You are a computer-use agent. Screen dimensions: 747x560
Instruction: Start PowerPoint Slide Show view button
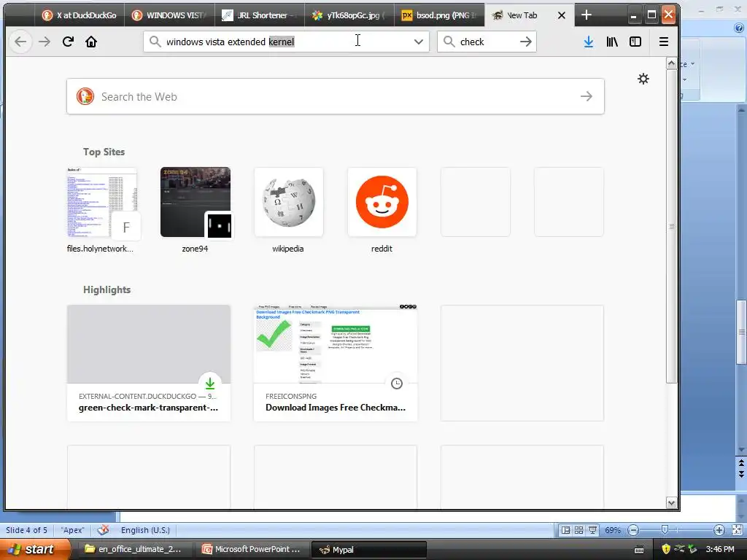(x=592, y=530)
